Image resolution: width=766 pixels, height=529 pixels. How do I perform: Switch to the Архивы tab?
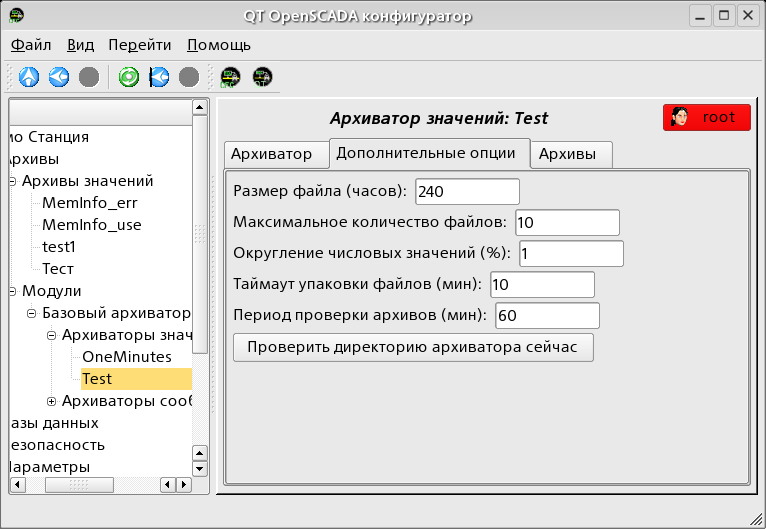[x=568, y=154]
